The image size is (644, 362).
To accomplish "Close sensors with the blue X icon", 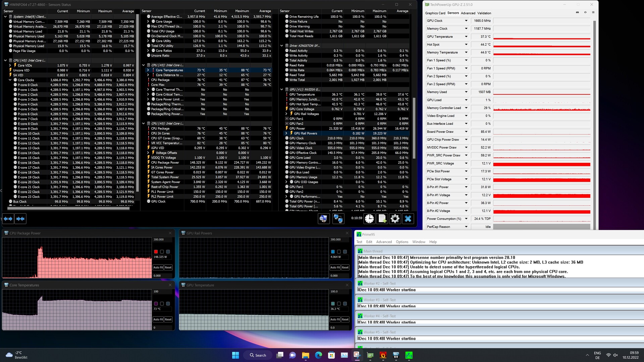I will click(408, 219).
